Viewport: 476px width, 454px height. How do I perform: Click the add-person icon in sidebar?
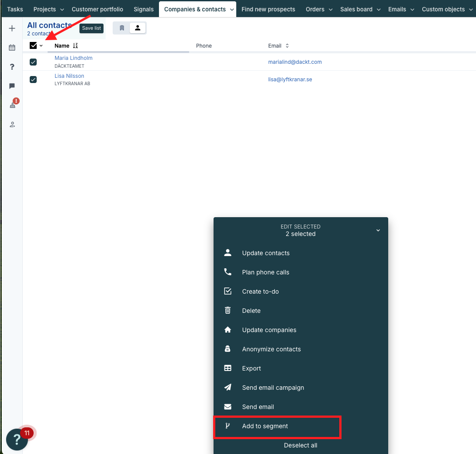[x=12, y=125]
